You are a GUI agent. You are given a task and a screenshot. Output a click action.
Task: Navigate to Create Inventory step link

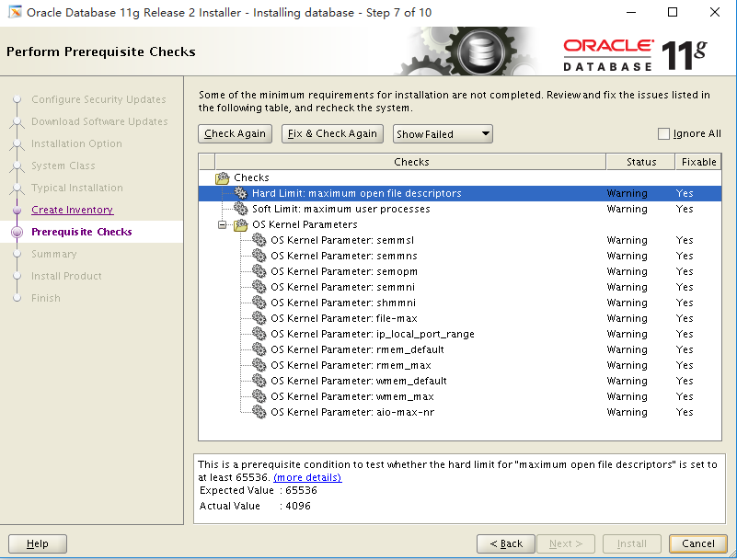point(73,210)
